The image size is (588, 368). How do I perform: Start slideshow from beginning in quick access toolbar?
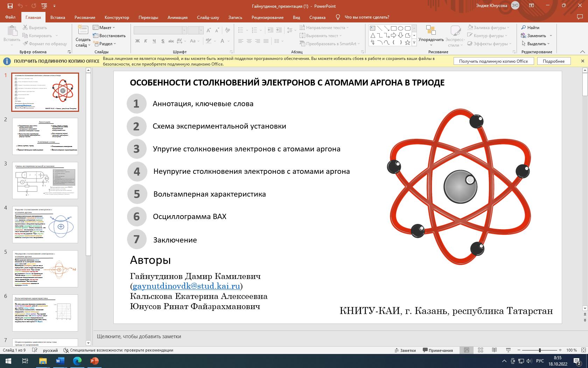[x=44, y=6]
